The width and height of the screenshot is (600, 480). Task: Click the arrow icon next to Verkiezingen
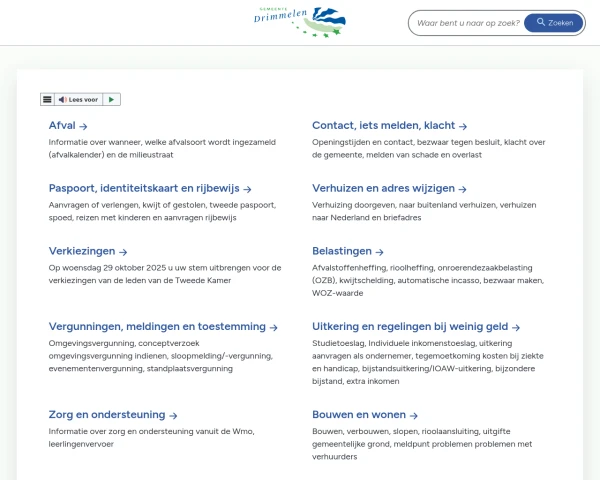pos(123,252)
